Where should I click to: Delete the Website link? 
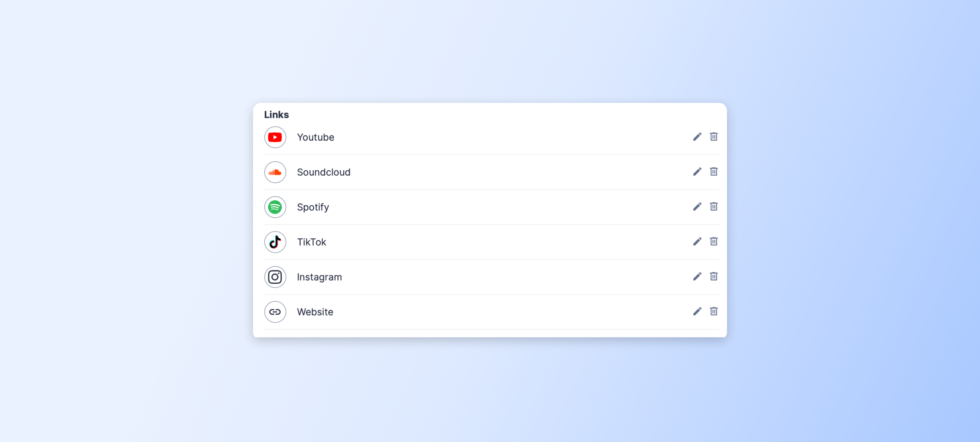click(x=714, y=311)
